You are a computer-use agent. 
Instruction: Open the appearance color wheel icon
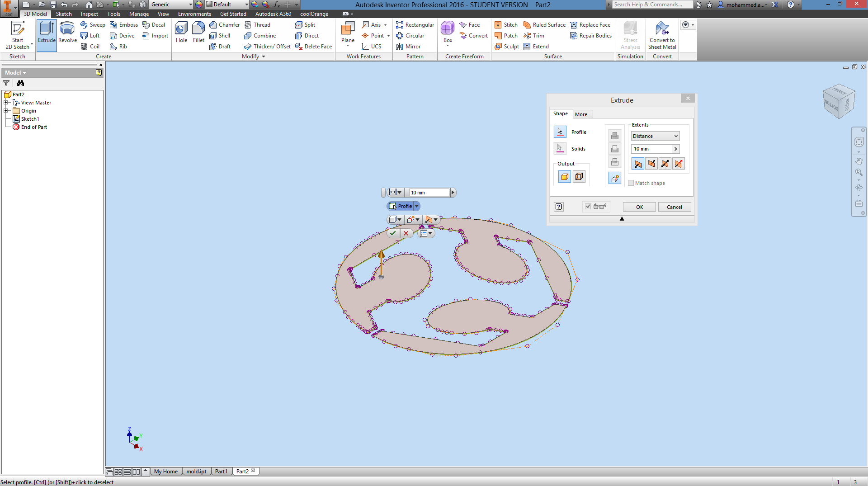(x=199, y=5)
